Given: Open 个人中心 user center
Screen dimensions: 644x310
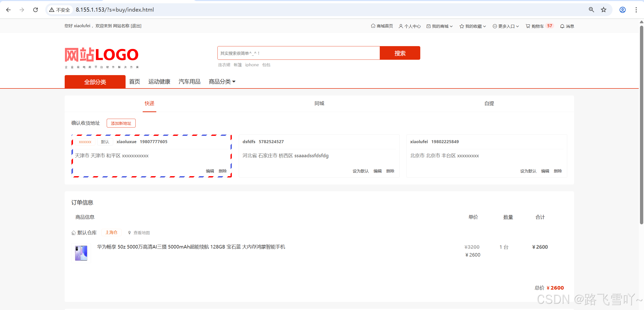Looking at the screenshot, I should coord(410,26).
